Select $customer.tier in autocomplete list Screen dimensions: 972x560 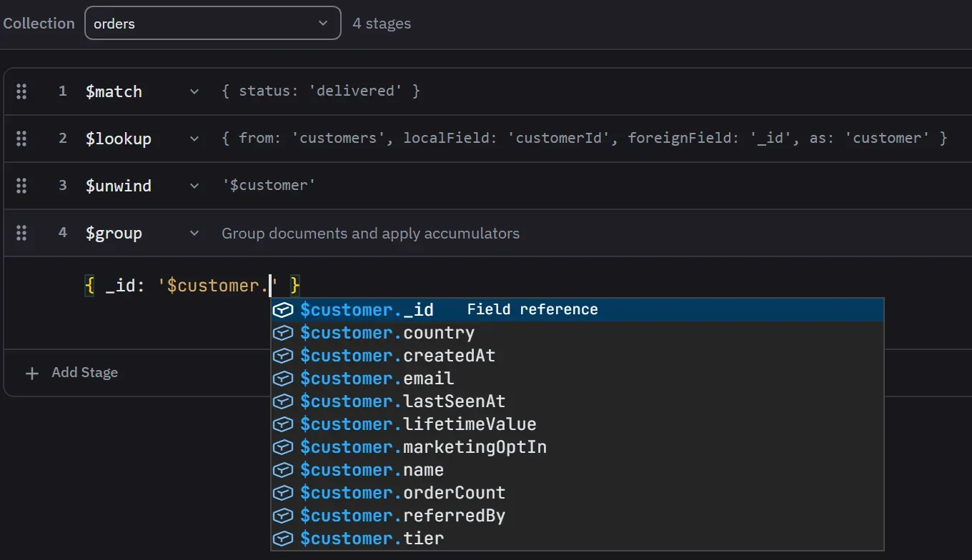coord(577,539)
